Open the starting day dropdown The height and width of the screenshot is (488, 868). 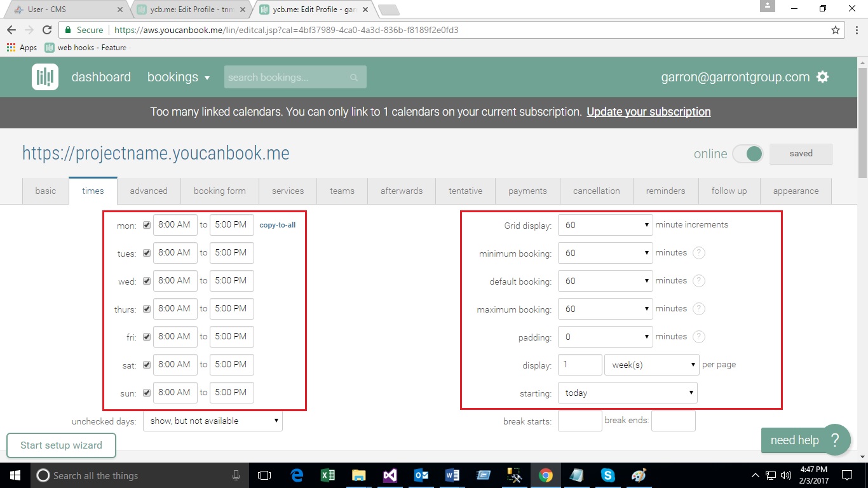tap(627, 393)
